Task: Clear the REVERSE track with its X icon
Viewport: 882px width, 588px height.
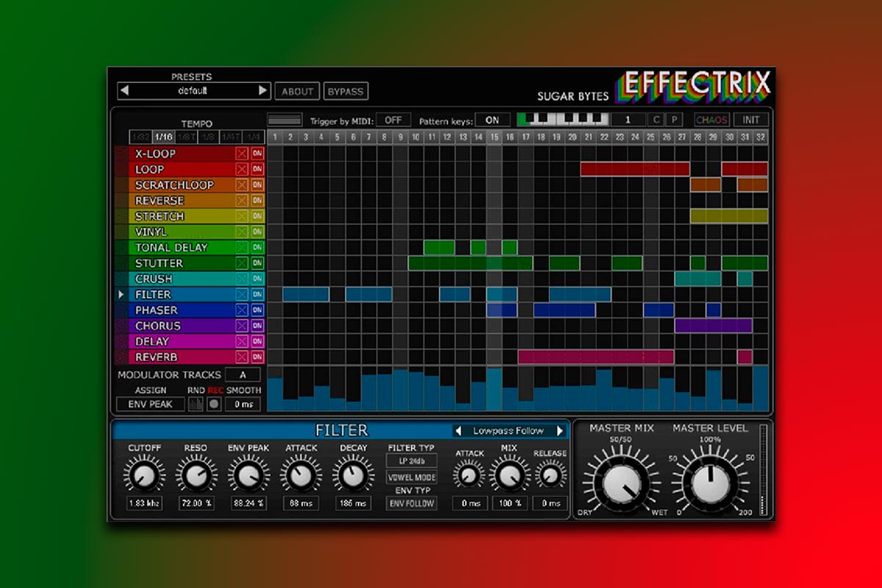Action: (x=242, y=201)
